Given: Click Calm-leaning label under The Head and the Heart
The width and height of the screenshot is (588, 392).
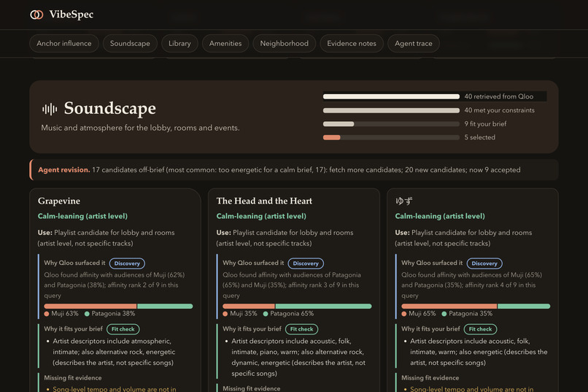Looking at the screenshot, I should [261, 216].
